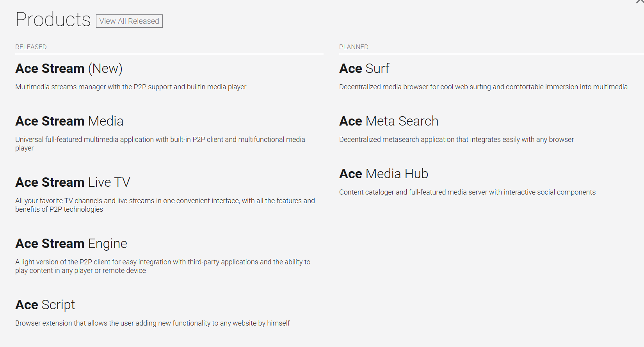
Task: Click the universal full-featured multimedia application description
Action: (160, 140)
